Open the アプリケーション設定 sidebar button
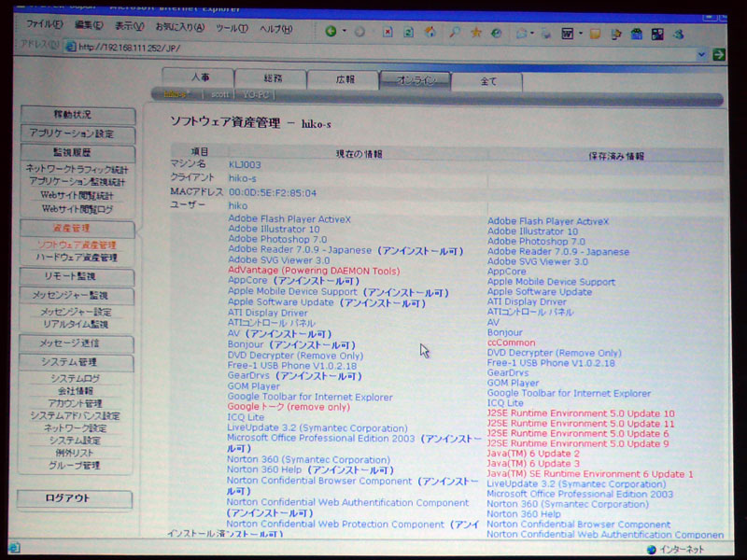This screenshot has height=560, width=747. point(78,133)
